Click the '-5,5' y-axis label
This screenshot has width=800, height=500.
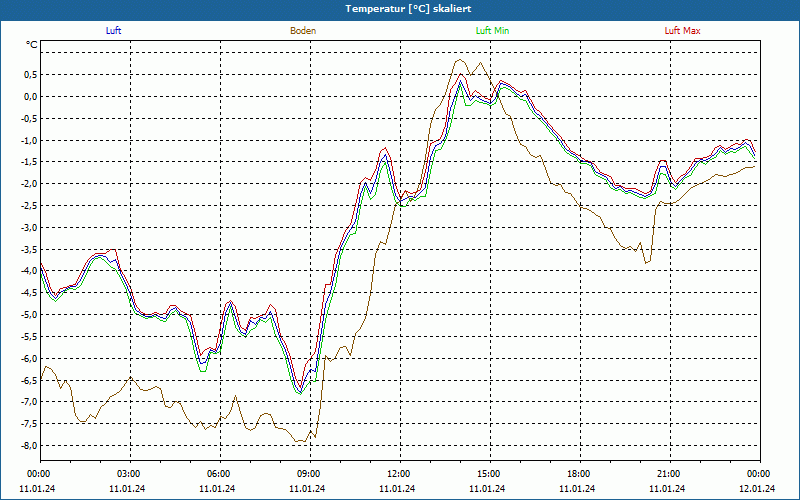[x=30, y=337]
